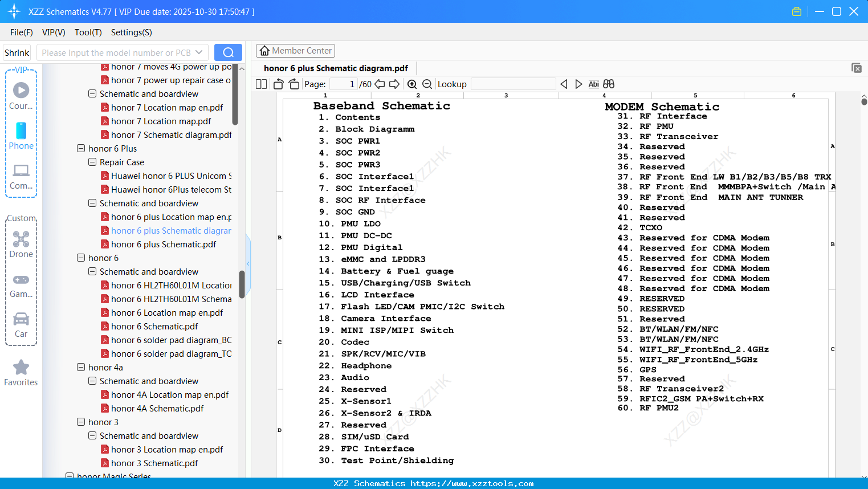
Task: Open honor 6 Schematic.pdf
Action: pos(154,326)
